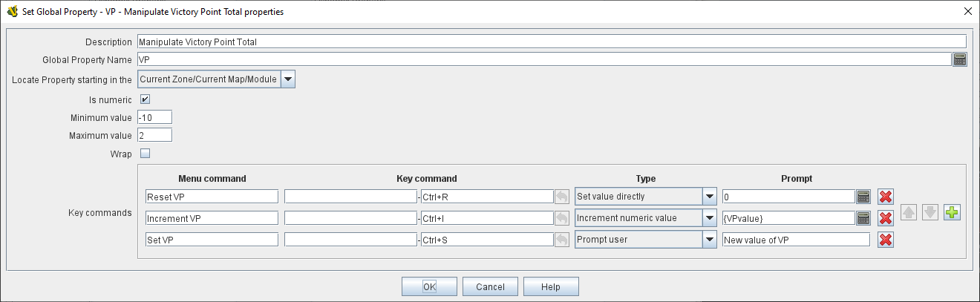Screen dimensions: 980x302
Task: Click the Minimum value field
Action: pyautogui.click(x=154, y=117)
